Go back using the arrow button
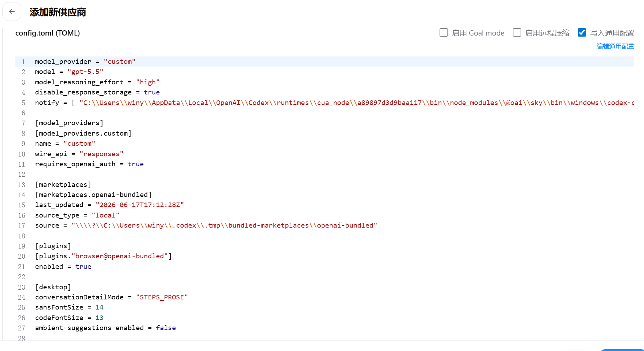Image resolution: width=644 pixels, height=351 pixels. (12, 12)
